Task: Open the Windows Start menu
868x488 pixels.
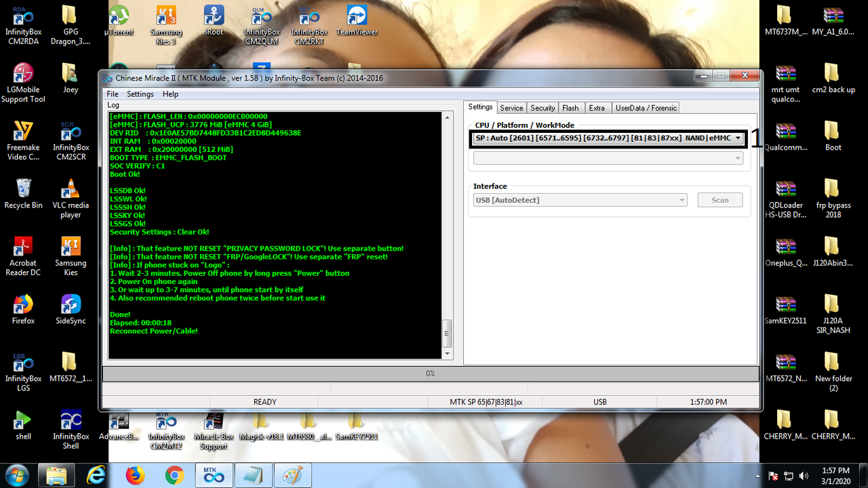Action: point(16,476)
